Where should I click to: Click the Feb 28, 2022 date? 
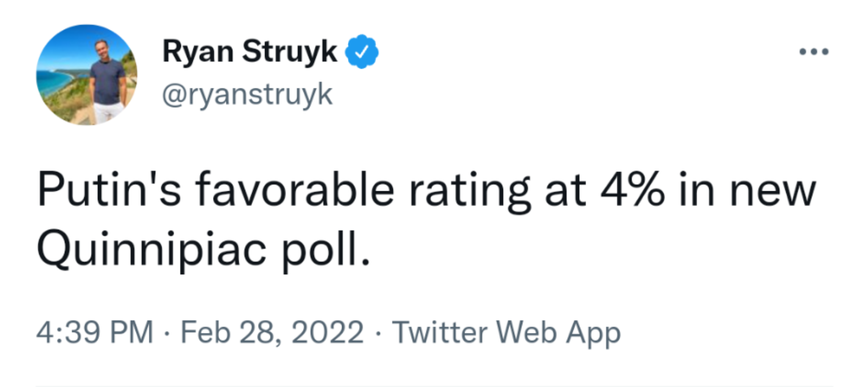pyautogui.click(x=272, y=332)
